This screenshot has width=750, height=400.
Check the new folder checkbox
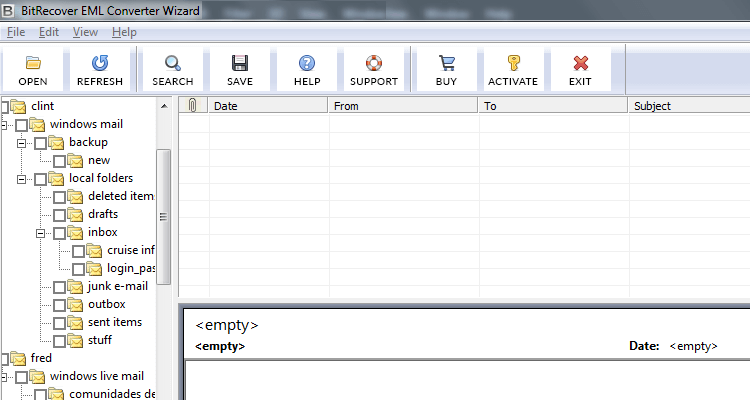point(60,161)
